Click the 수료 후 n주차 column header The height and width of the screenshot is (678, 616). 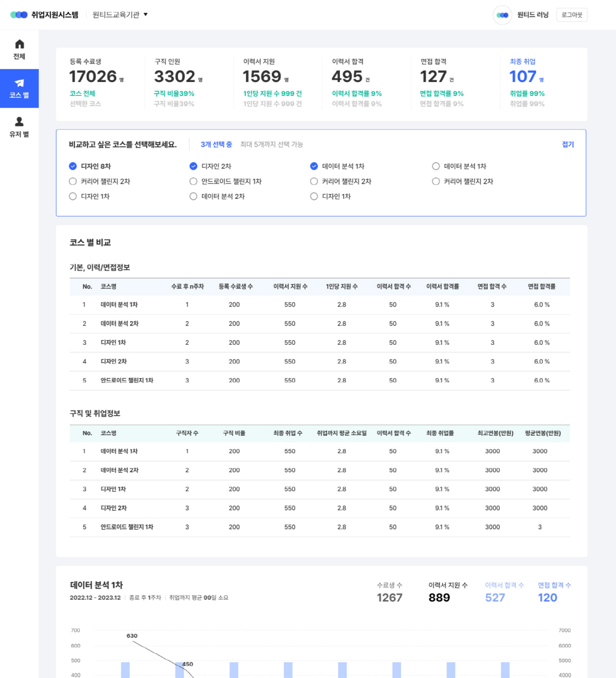tap(187, 286)
